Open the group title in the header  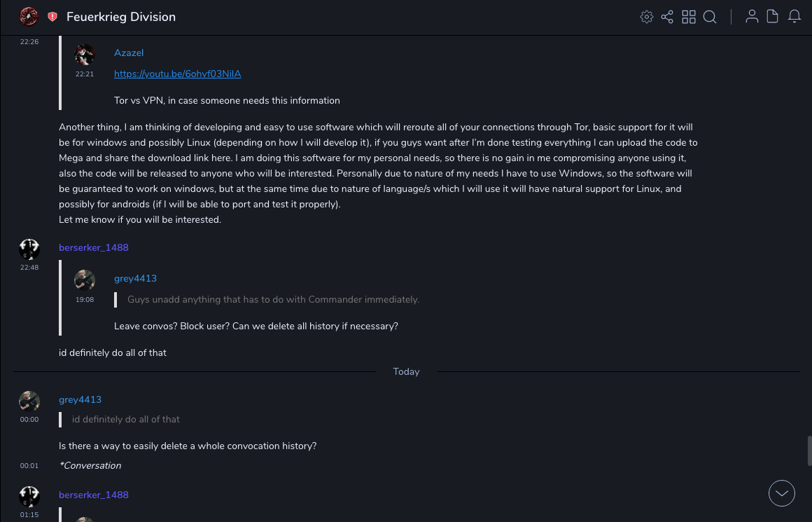[x=121, y=17]
